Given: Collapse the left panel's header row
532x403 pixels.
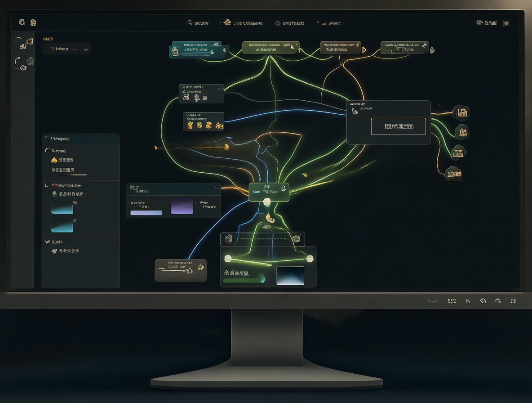Looking at the screenshot, I should click(80, 139).
